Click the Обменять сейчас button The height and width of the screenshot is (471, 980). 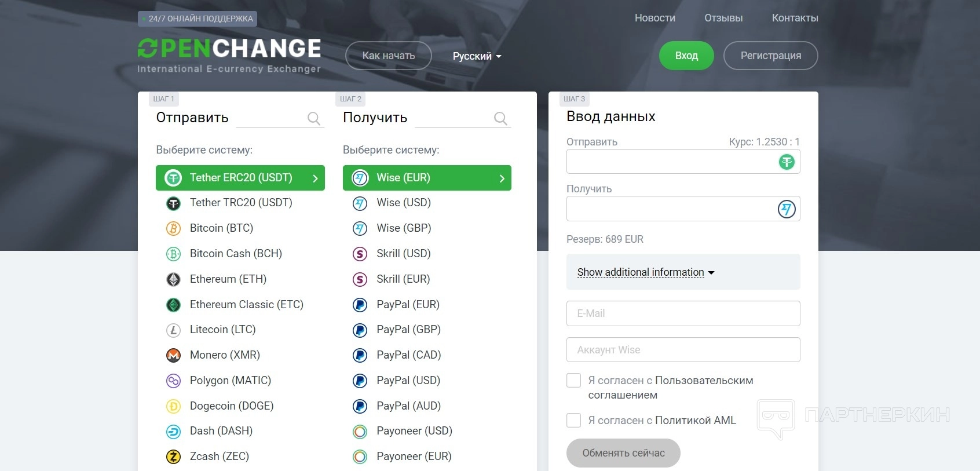(623, 453)
